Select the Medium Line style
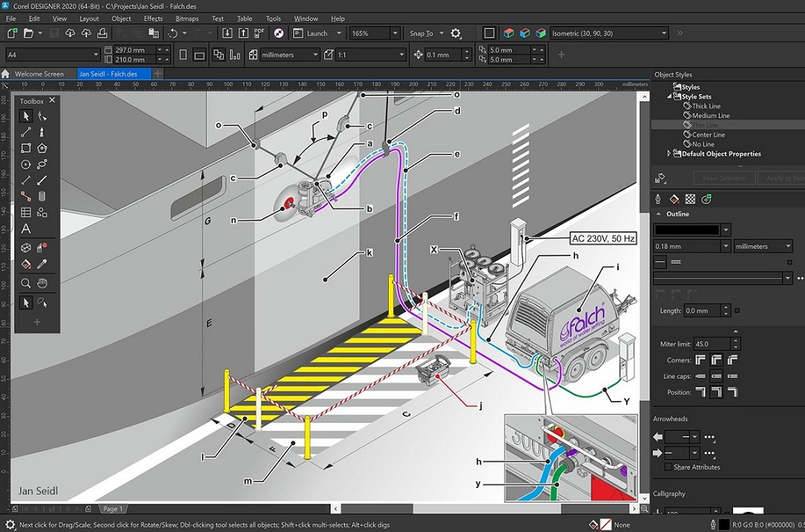This screenshot has height=532, width=805. pyautogui.click(x=710, y=116)
